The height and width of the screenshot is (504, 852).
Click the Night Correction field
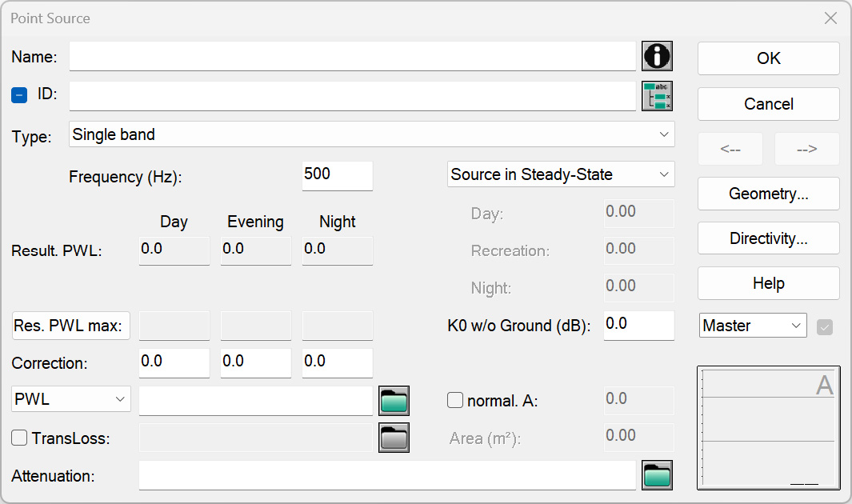338,362
